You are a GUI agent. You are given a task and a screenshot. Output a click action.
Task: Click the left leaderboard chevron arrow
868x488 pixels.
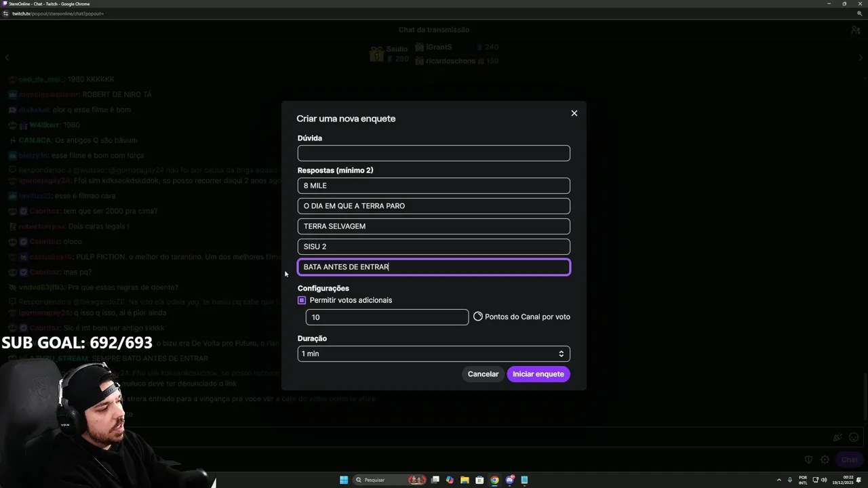coord(7,58)
